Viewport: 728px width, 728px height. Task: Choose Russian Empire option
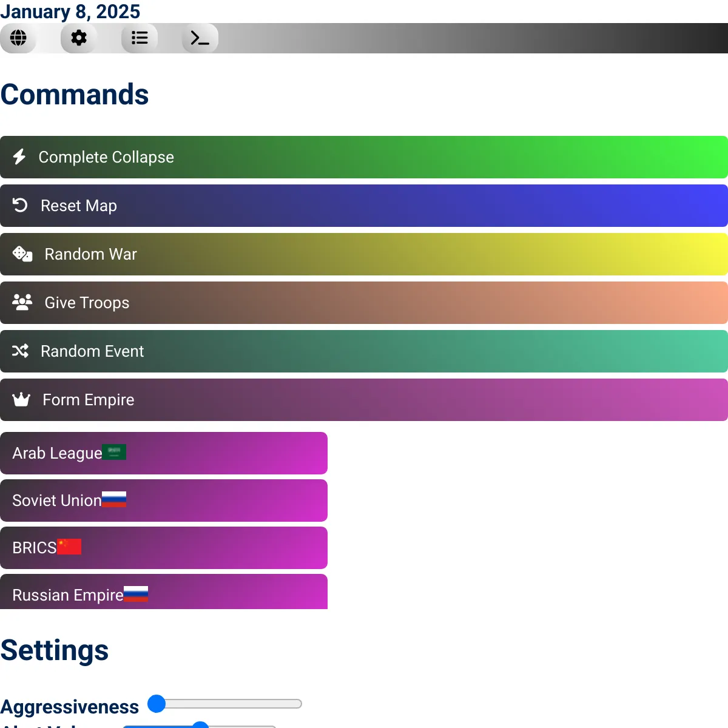[x=164, y=591]
